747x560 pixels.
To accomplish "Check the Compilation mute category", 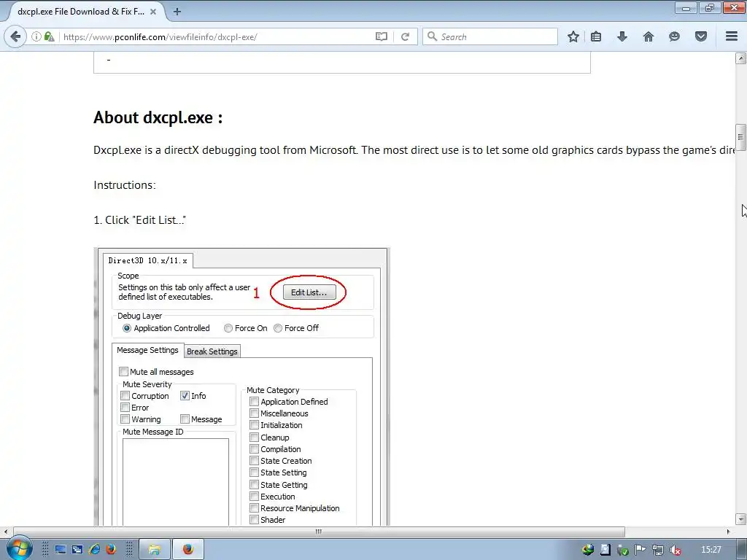I will tap(255, 449).
